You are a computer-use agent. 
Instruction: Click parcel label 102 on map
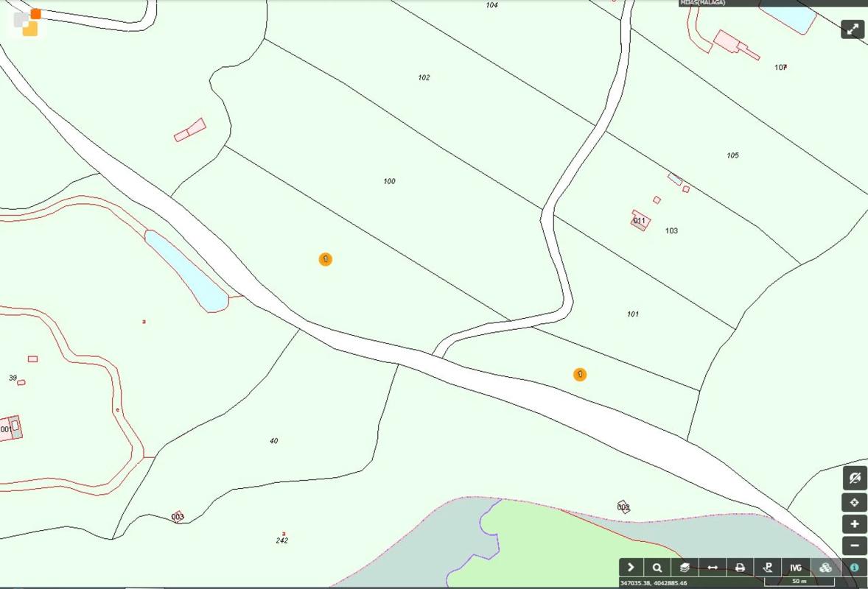424,77
